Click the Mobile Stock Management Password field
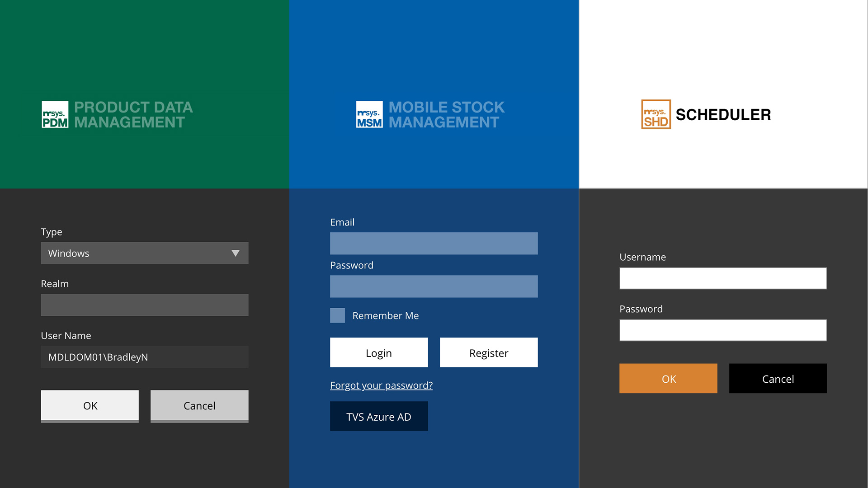Viewport: 868px width, 488px height. [434, 286]
